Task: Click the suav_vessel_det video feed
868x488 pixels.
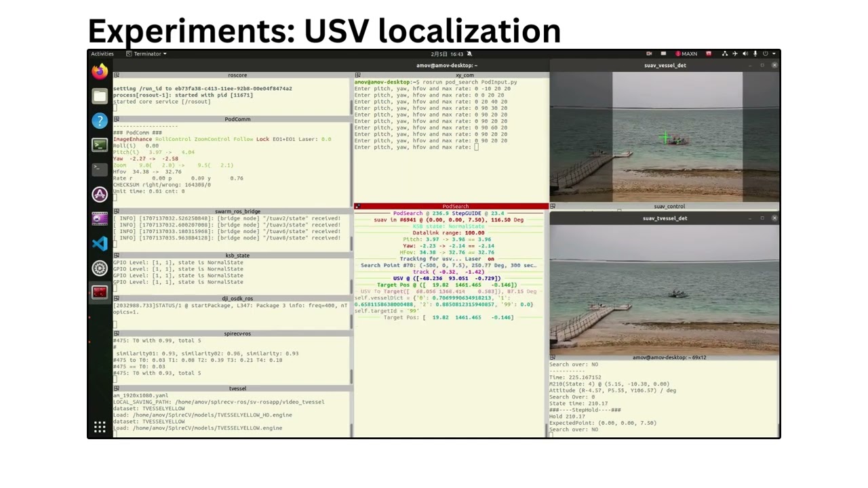Action: 665,136
